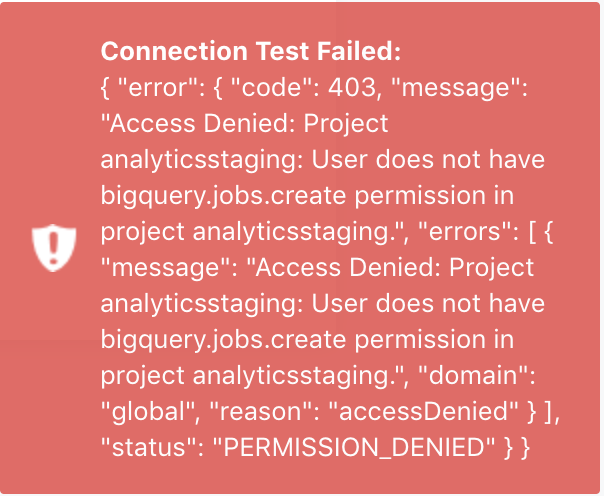Click the "global" domain value
604x496 pixels.
click(x=150, y=411)
